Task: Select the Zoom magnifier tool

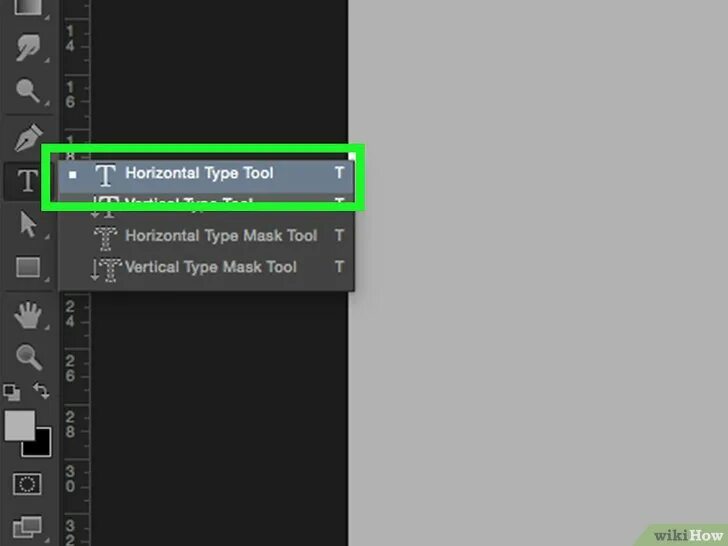Action: 29,357
